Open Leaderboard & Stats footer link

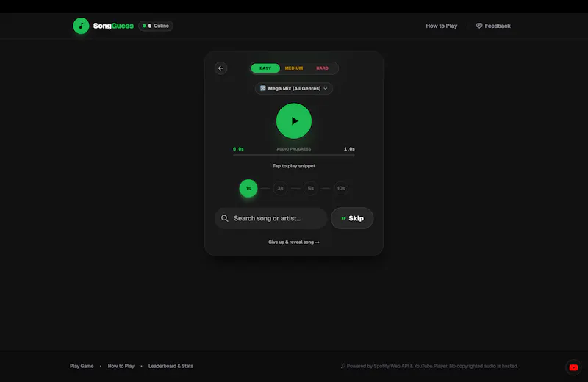point(171,366)
